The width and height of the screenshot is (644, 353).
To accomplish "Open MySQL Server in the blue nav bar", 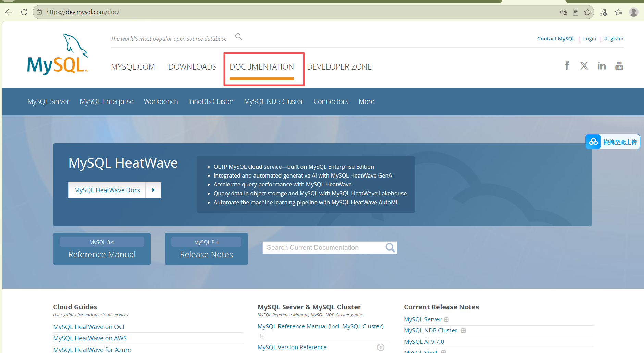I will pos(48,101).
